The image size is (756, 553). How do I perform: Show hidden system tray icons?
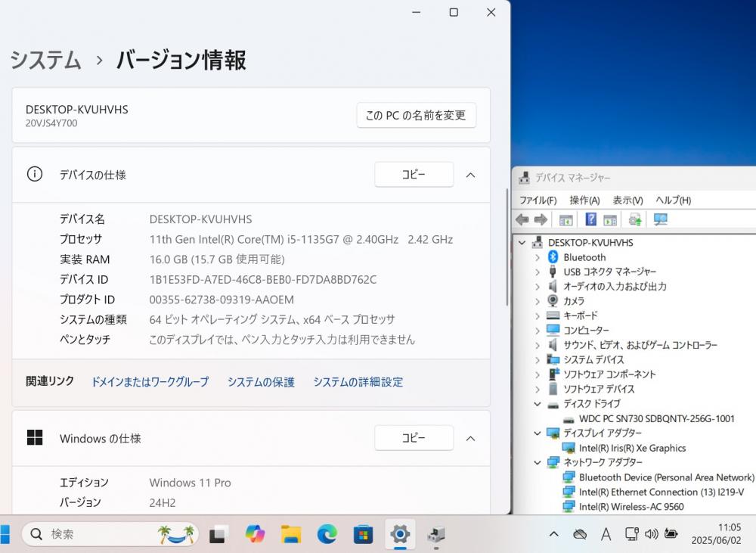click(554, 534)
